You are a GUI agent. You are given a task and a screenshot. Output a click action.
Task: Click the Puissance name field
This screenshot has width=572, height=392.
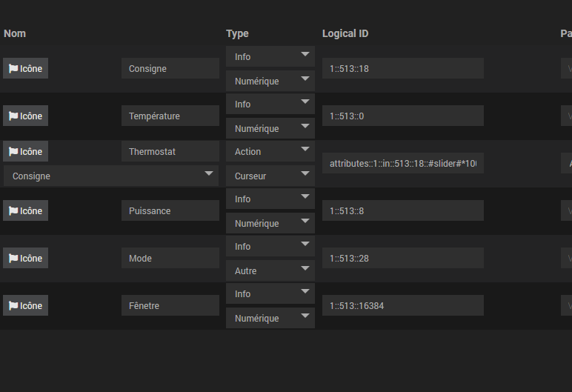170,211
